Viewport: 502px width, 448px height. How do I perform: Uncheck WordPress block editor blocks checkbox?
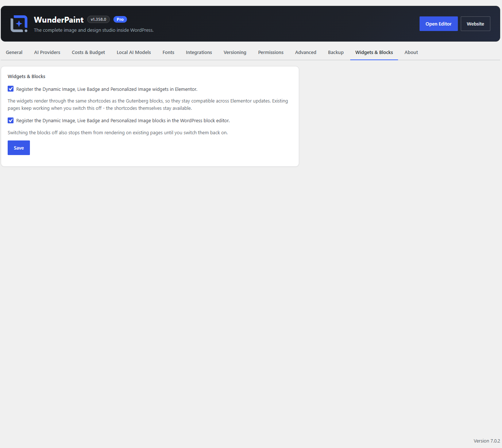coord(11,120)
